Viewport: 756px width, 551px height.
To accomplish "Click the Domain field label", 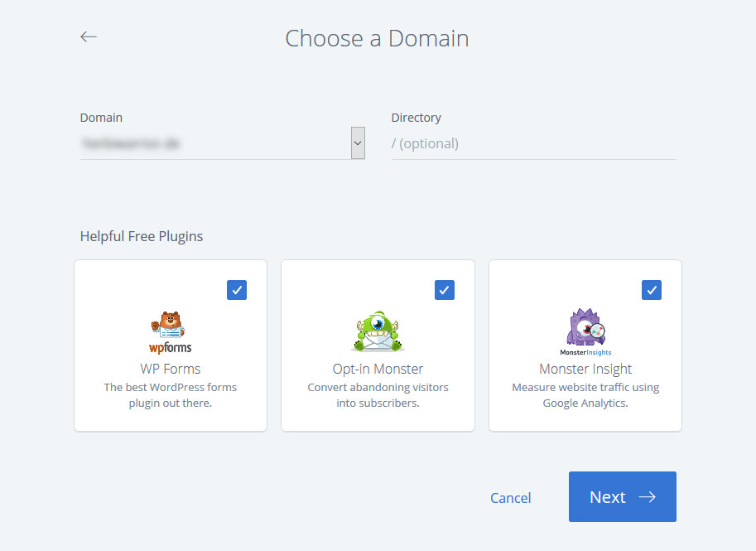I will (101, 118).
